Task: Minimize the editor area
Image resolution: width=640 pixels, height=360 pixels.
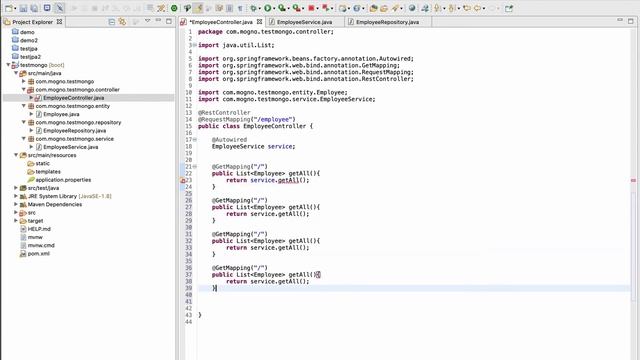Action: 620,20
